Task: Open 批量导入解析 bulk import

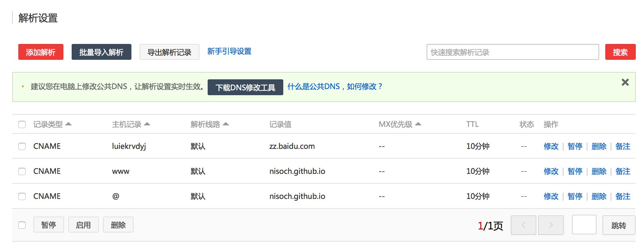Action: pyautogui.click(x=102, y=52)
